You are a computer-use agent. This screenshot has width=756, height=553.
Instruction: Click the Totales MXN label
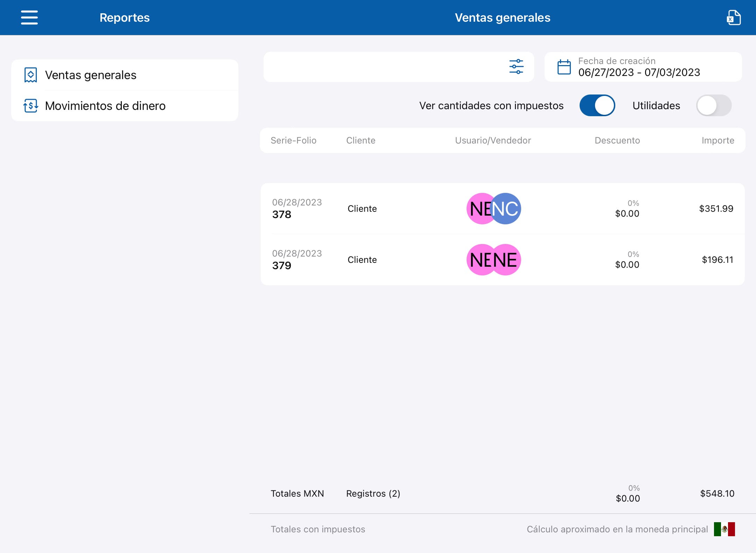(x=297, y=493)
